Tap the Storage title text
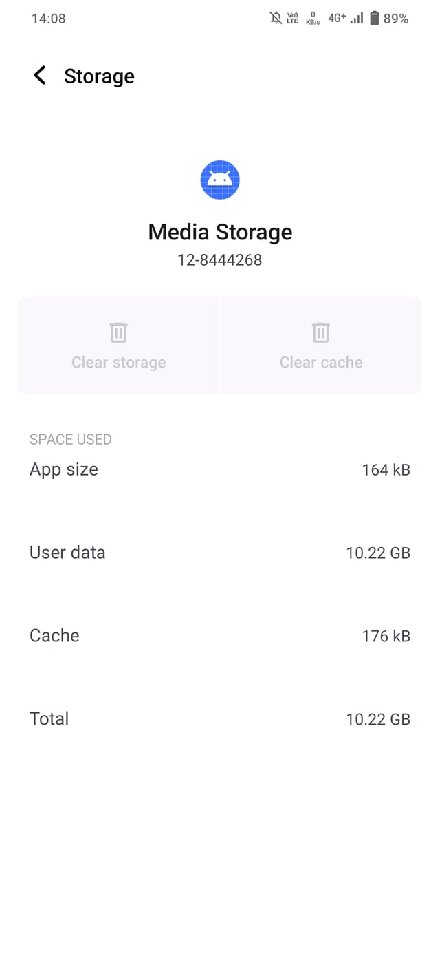This screenshot has width=440, height=980. pos(100,76)
